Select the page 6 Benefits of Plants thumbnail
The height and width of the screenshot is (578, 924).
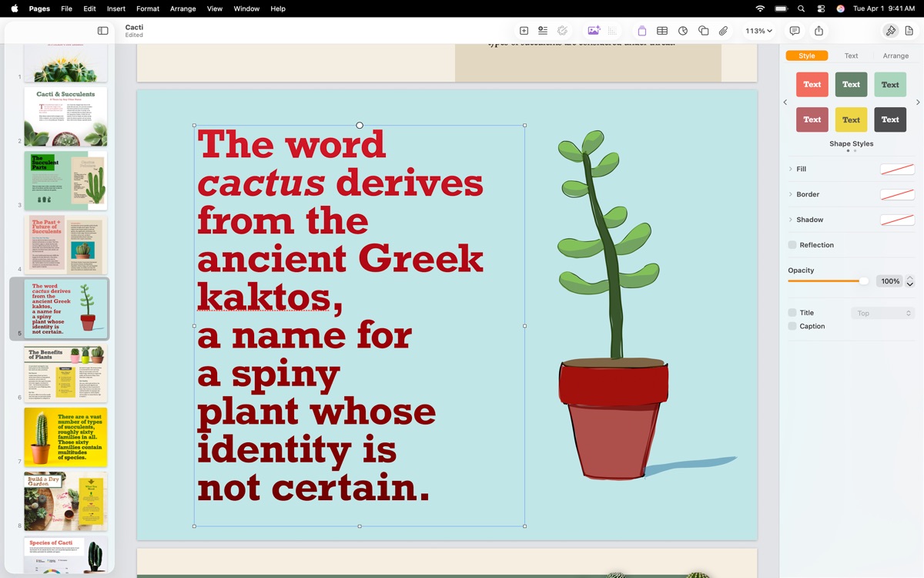(x=65, y=374)
